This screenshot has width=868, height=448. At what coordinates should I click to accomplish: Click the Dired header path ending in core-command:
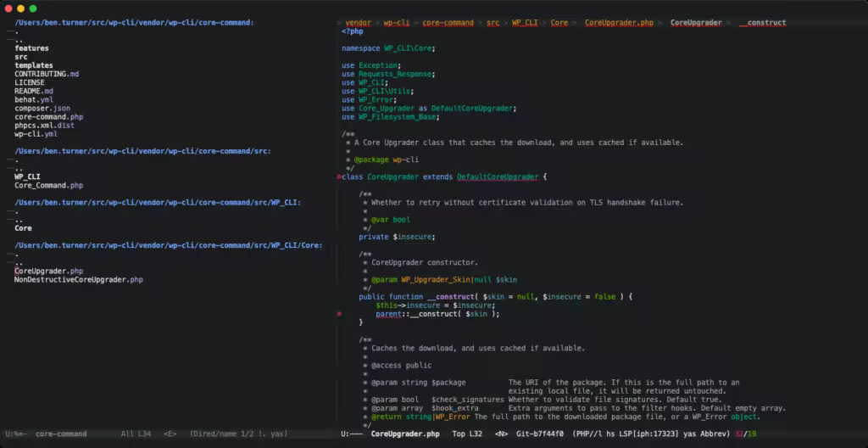[134, 23]
